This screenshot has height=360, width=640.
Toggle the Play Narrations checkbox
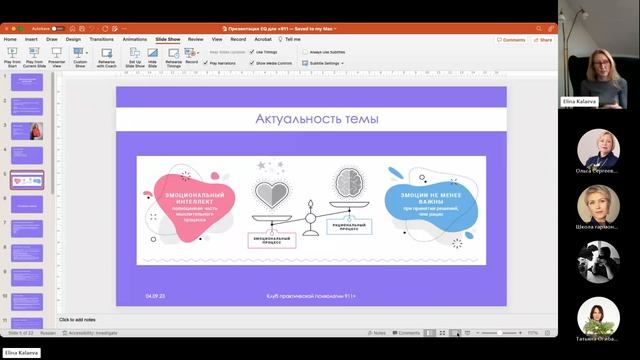206,63
